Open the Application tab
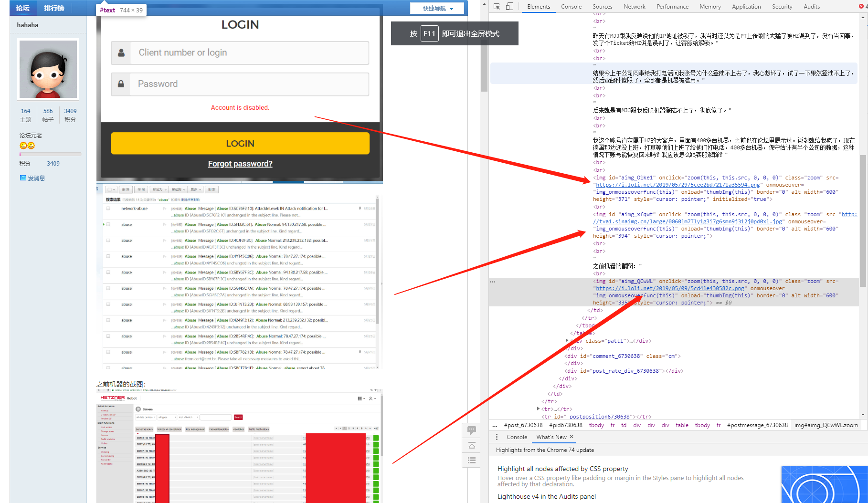 [746, 7]
